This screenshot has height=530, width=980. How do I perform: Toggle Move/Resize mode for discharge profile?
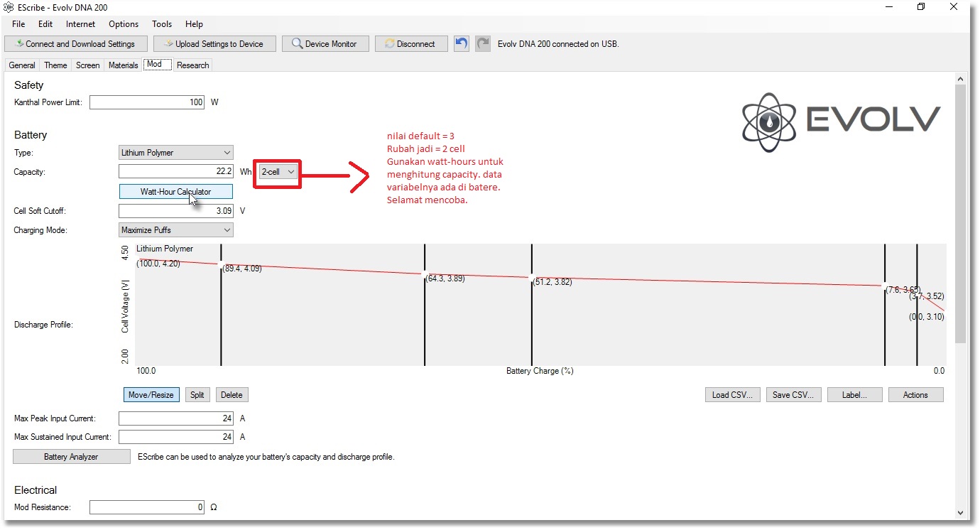(x=151, y=395)
